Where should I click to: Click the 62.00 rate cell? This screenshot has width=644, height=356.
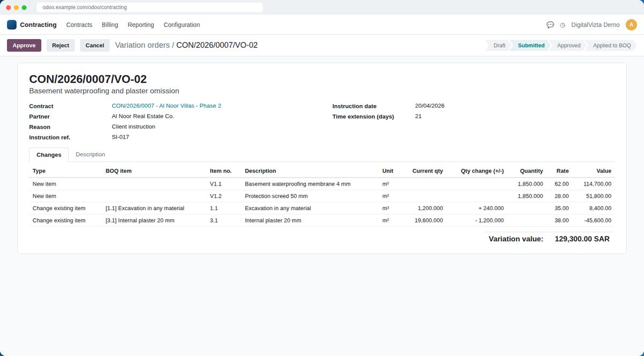[562, 184]
